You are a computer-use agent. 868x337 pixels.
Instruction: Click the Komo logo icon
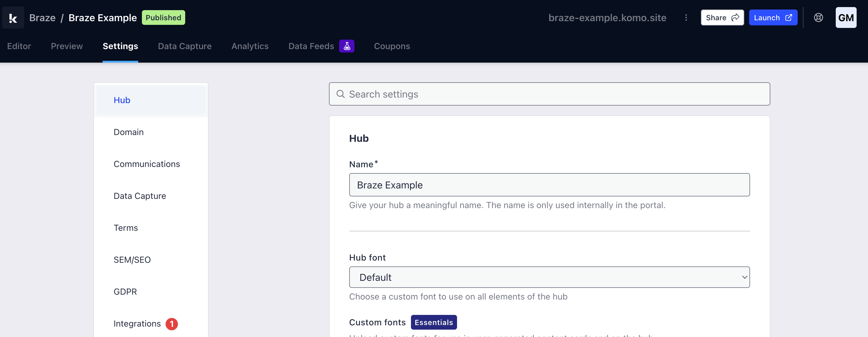pyautogui.click(x=13, y=17)
